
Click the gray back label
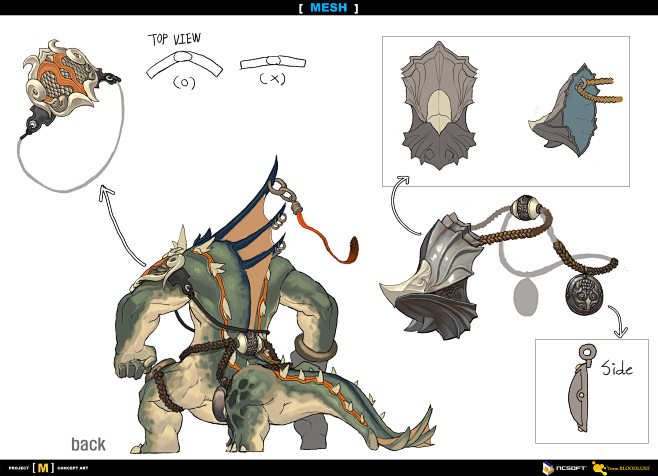[x=88, y=444]
